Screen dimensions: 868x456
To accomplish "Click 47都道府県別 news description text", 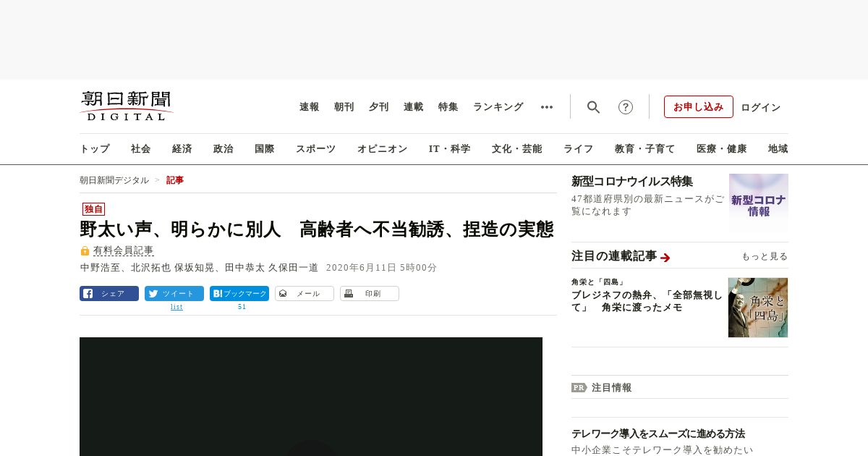I will click(x=647, y=205).
